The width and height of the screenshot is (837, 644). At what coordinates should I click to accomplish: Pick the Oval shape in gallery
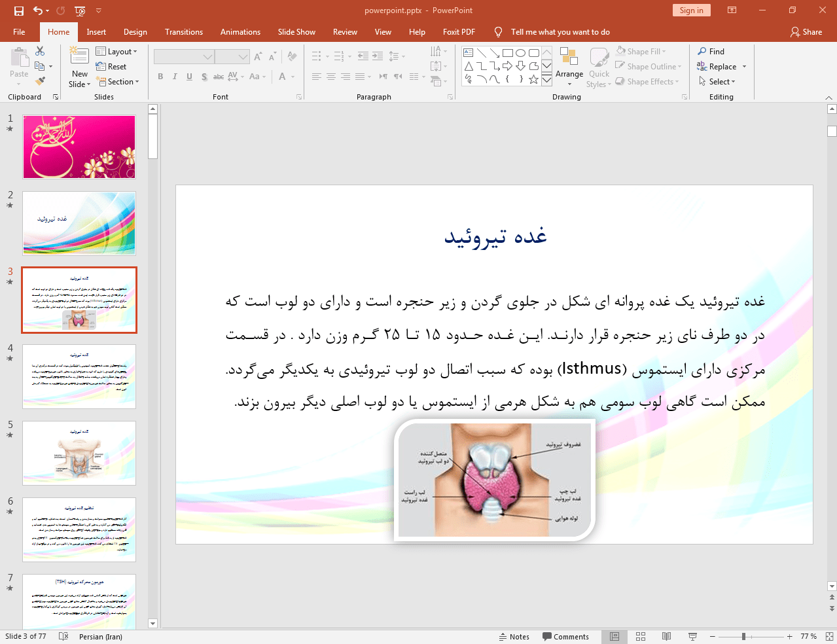pos(521,53)
